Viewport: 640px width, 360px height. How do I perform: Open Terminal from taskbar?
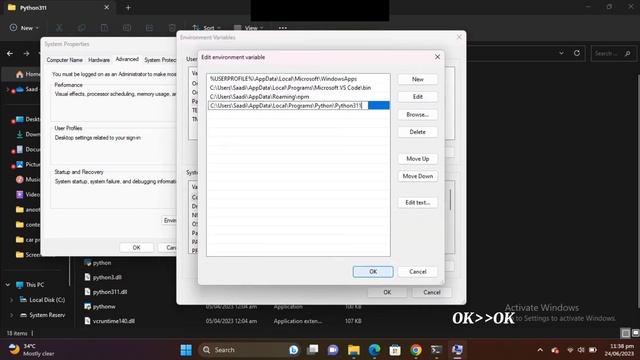(436, 350)
